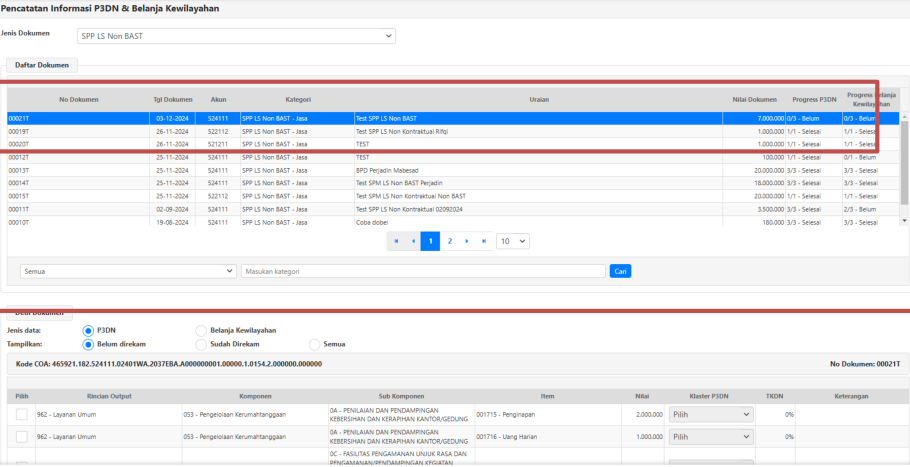Image resolution: width=910 pixels, height=467 pixels.
Task: Sort by Nilai Dokumen column header
Action: pos(754,100)
